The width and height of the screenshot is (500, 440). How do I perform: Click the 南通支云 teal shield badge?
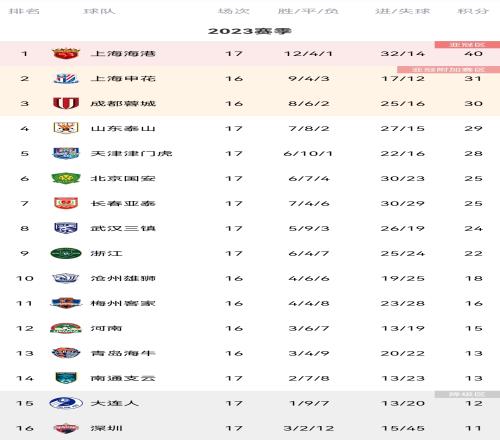[x=66, y=378]
